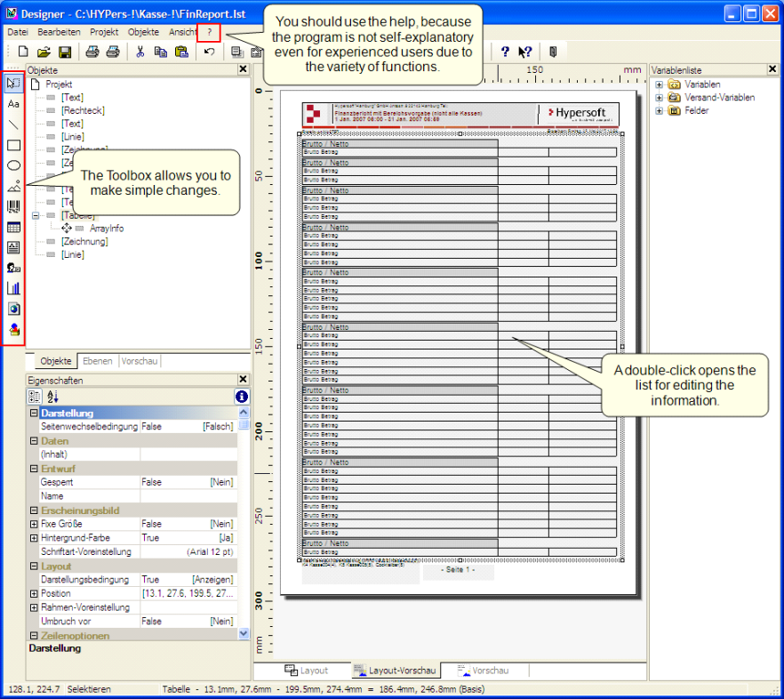
Task: Expand the Variablen folder node
Action: (x=659, y=84)
